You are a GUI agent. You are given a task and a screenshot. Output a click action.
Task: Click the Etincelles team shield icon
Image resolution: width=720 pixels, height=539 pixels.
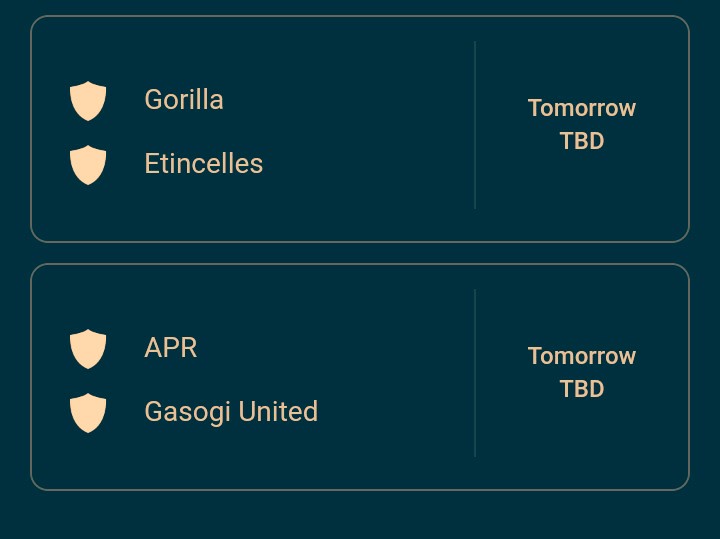pos(88,165)
